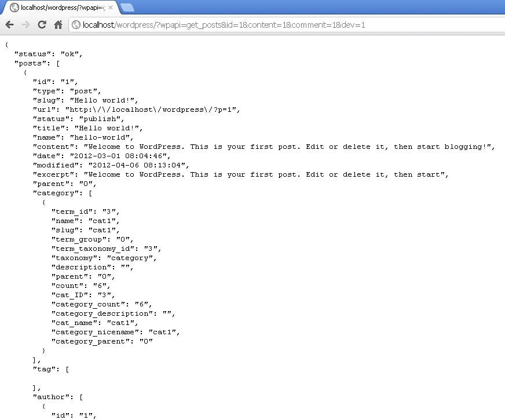Click the "content" line text
The width and height of the screenshot is (505, 420).
[264, 147]
